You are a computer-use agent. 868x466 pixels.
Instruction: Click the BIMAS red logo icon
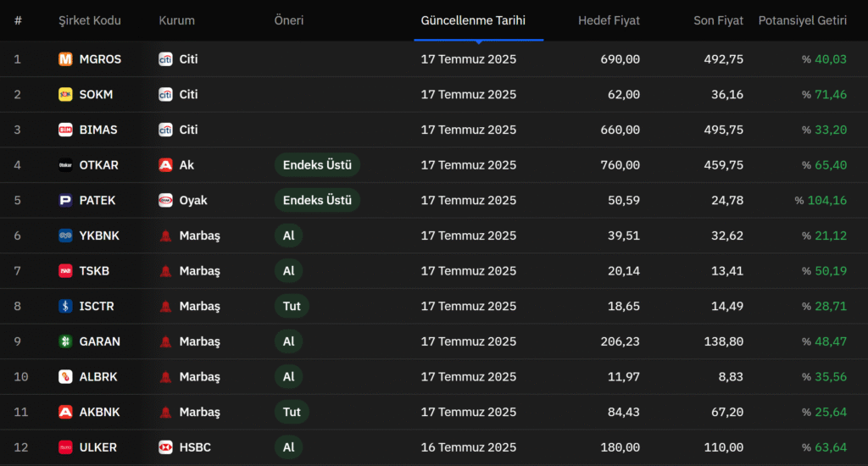65,130
